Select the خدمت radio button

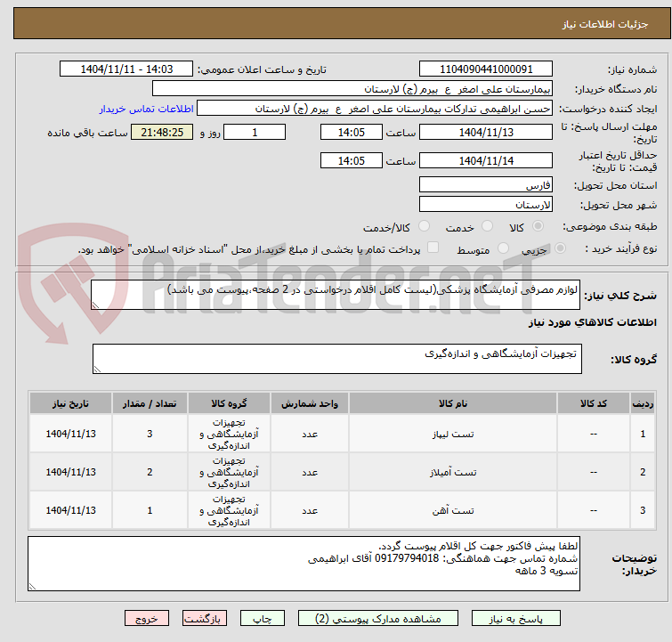(x=487, y=226)
